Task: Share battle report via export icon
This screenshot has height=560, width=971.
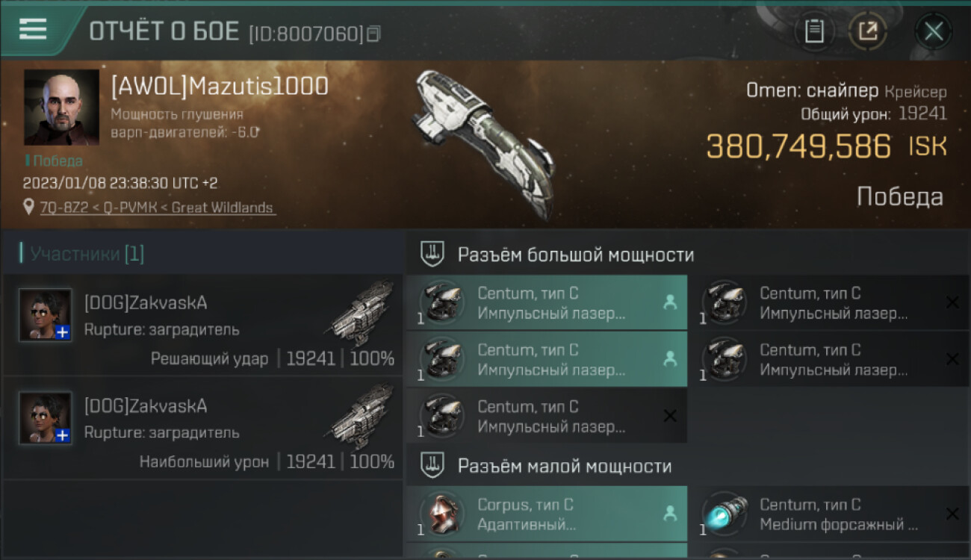Action: (x=867, y=31)
